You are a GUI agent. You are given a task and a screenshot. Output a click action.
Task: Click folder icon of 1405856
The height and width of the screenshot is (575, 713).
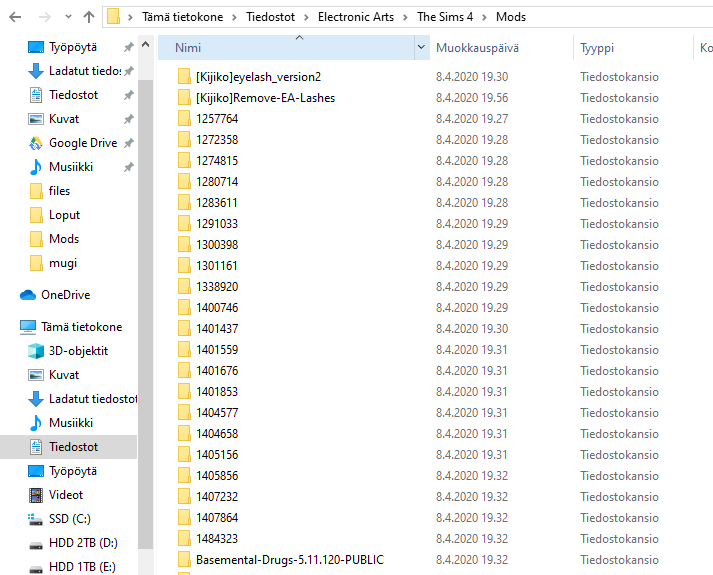[184, 476]
